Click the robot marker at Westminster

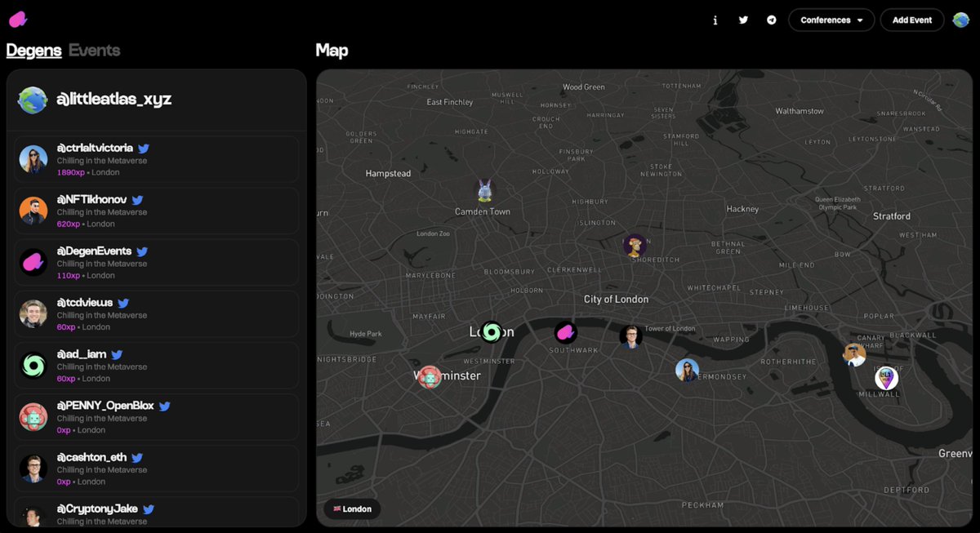click(430, 376)
